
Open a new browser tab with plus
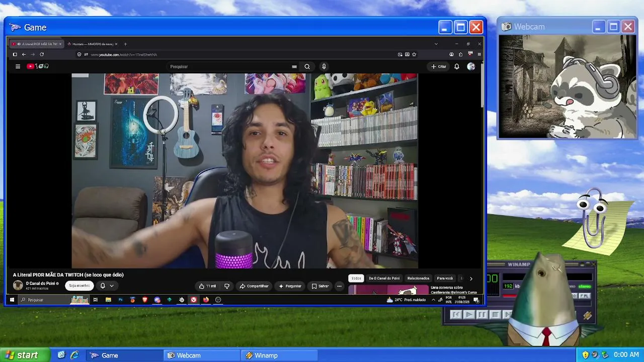[125, 44]
